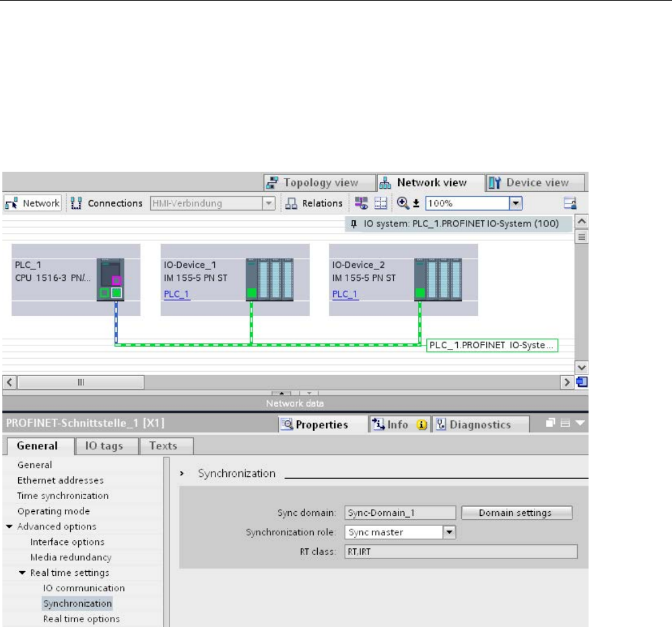The height and width of the screenshot is (627, 672).
Task: Toggle the Connections mode button
Action: coord(106,203)
